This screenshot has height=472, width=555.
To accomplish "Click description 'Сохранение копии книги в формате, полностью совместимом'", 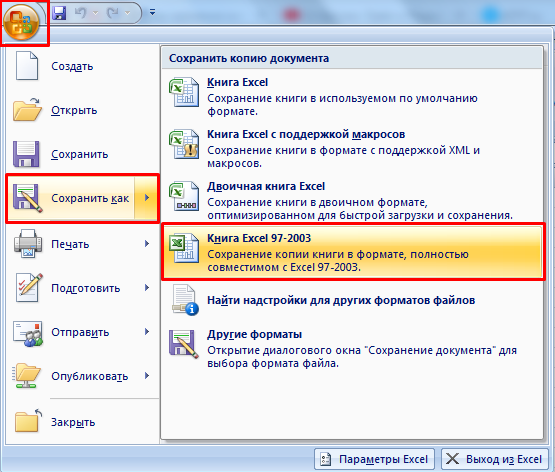I will click(x=338, y=260).
